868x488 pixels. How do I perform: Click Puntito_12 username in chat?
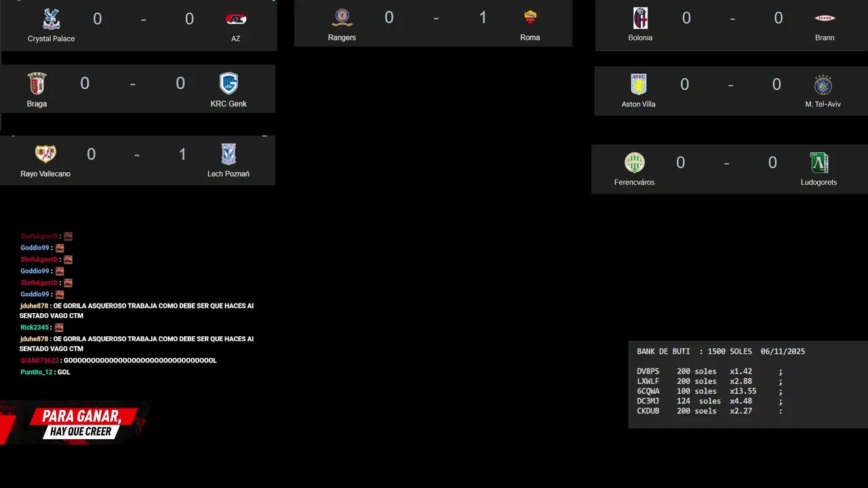tap(37, 372)
